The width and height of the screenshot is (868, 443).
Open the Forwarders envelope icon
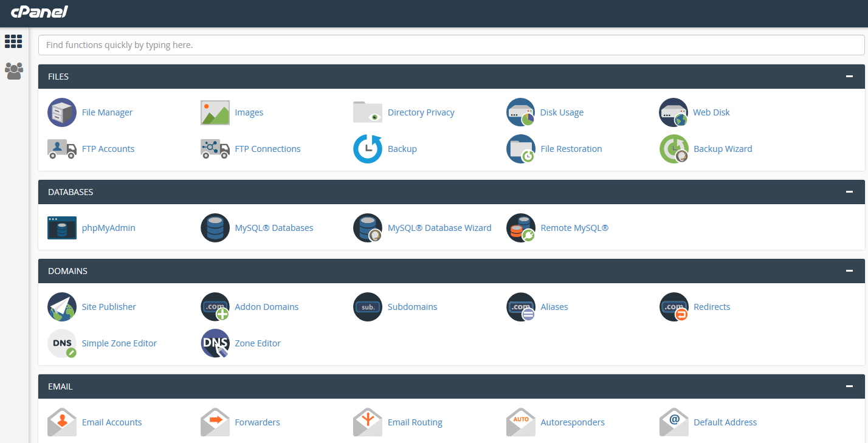pyautogui.click(x=215, y=422)
